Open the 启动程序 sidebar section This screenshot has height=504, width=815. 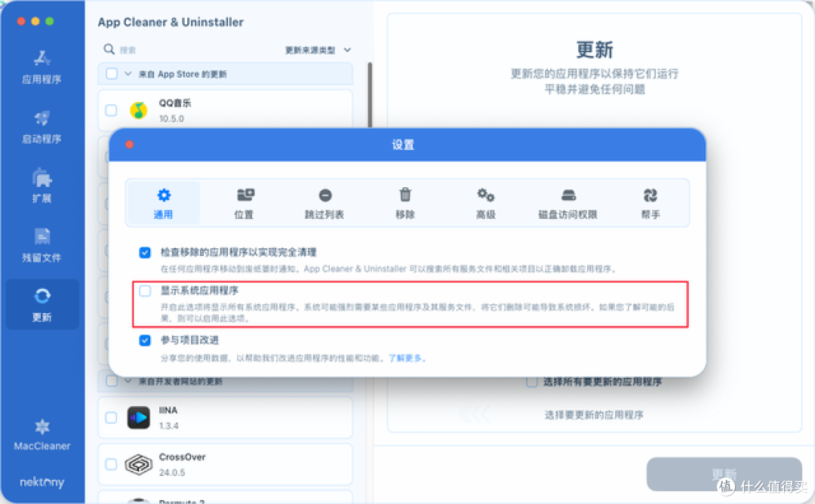(42, 127)
